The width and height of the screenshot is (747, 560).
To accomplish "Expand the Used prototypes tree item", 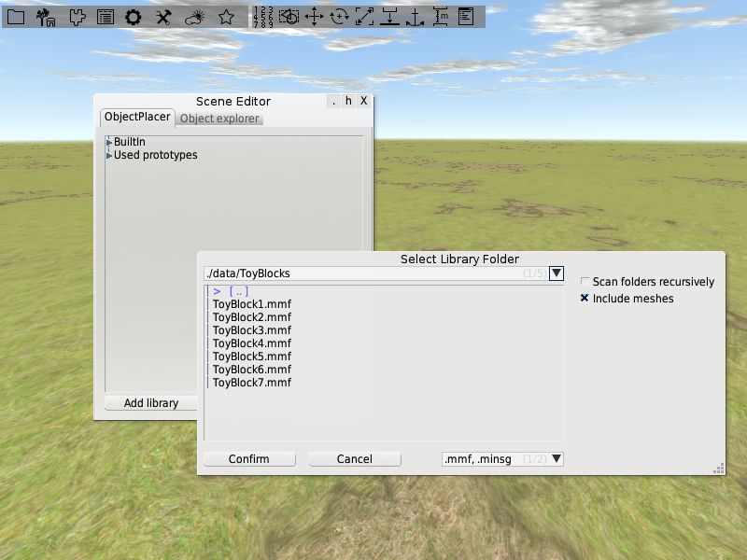I will coord(109,155).
